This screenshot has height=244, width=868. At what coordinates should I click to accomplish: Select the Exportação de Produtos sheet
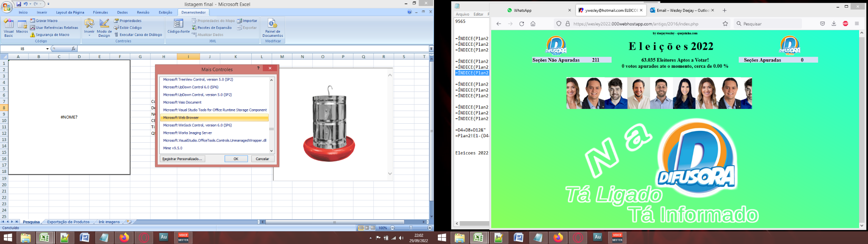tap(68, 222)
